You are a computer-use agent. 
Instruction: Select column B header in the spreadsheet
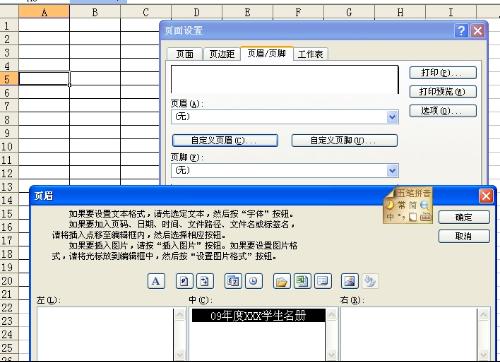95,12
